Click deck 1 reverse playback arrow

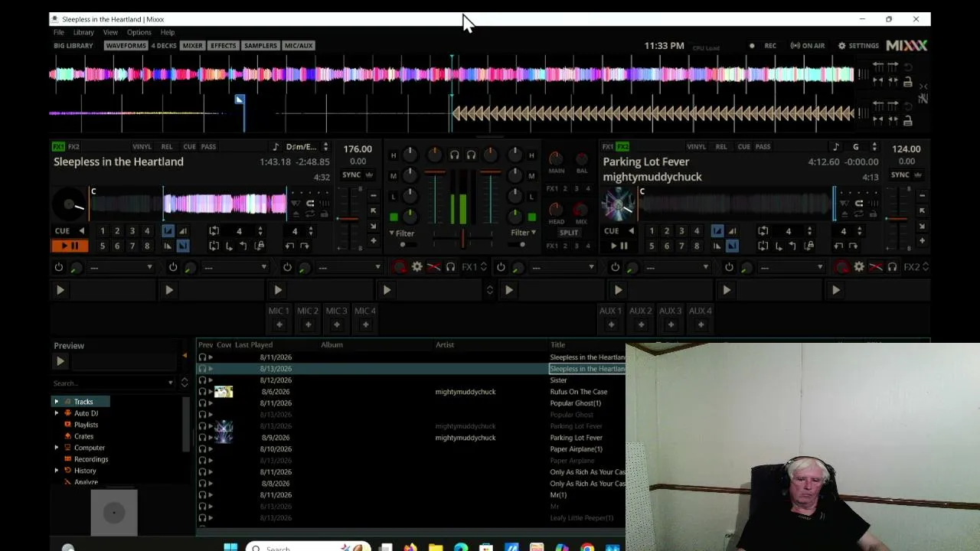coord(81,230)
